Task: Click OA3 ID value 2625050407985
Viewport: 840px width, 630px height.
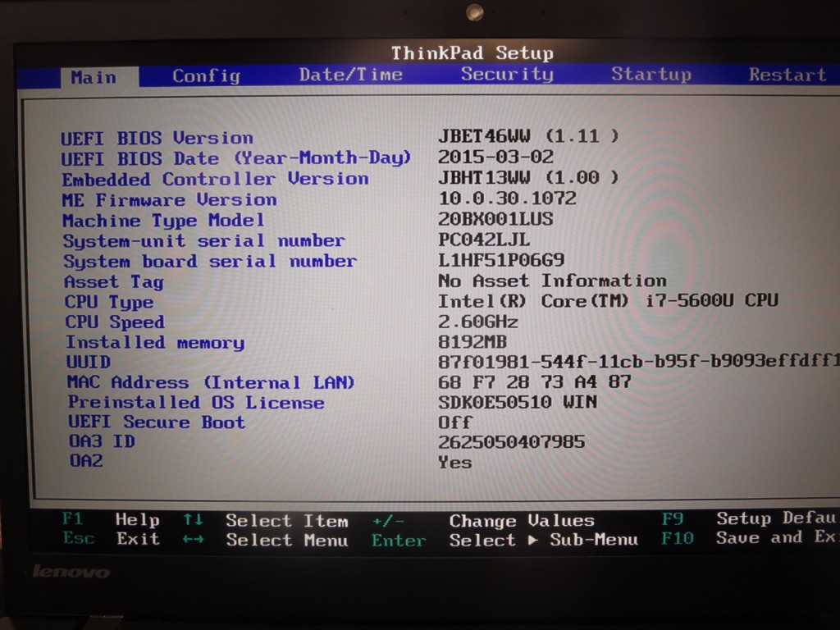Action: [512, 442]
